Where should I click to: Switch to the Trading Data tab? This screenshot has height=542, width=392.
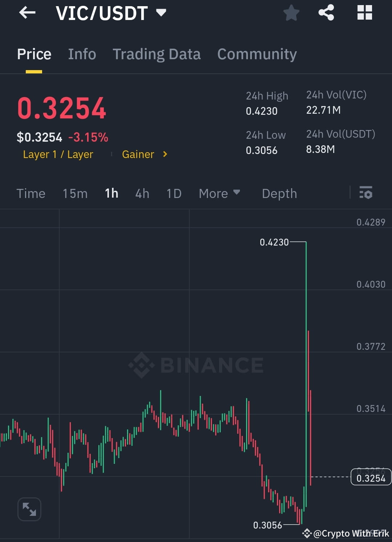tap(157, 54)
